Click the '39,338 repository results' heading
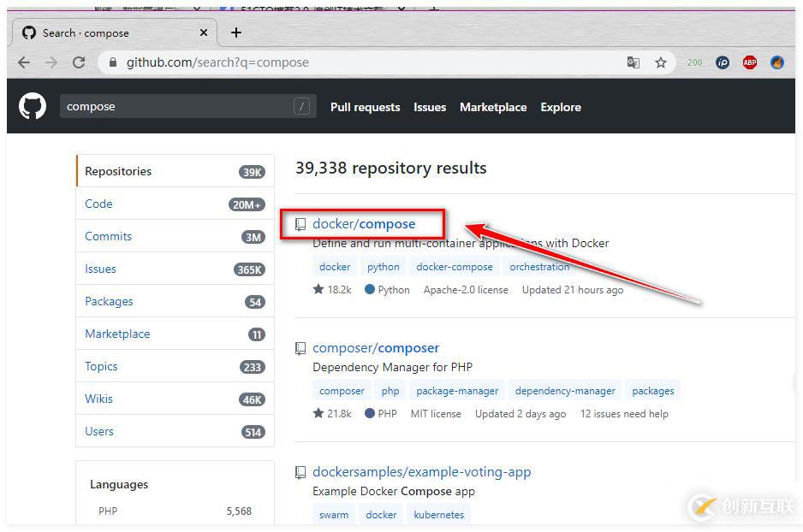The height and width of the screenshot is (532, 803). (390, 168)
